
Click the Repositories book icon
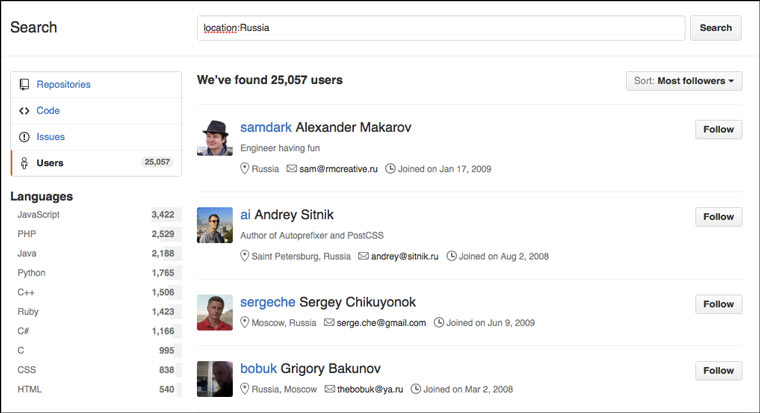pos(24,85)
